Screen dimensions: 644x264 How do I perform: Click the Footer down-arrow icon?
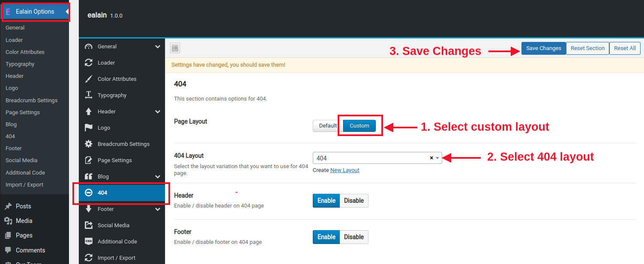coord(89,209)
